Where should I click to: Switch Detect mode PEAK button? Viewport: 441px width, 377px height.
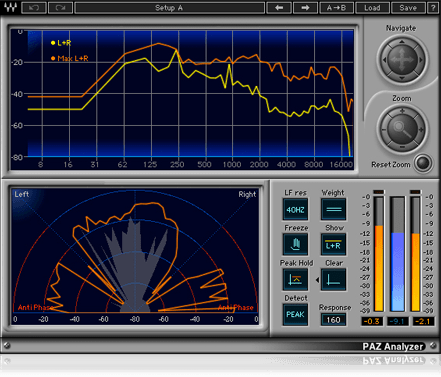tap(295, 314)
